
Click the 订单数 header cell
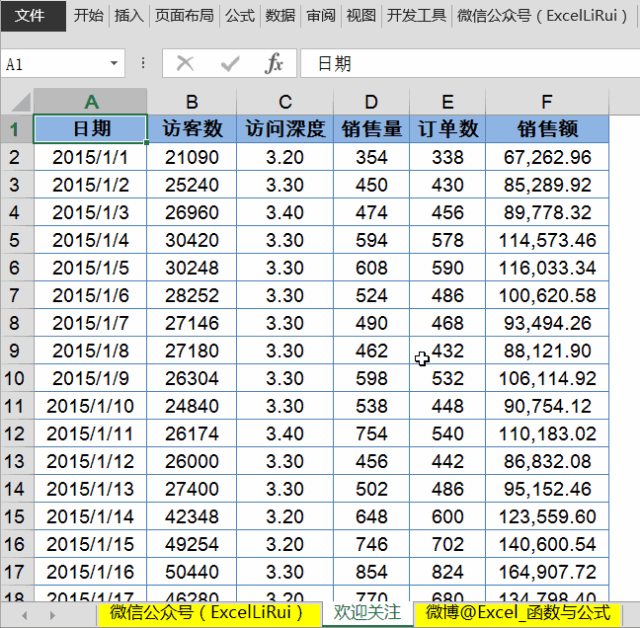[x=447, y=129]
